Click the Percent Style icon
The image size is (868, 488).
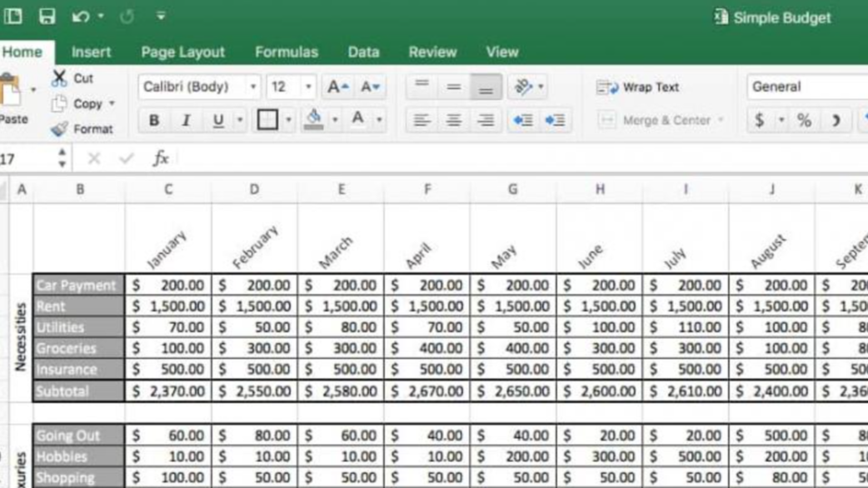[805, 120]
